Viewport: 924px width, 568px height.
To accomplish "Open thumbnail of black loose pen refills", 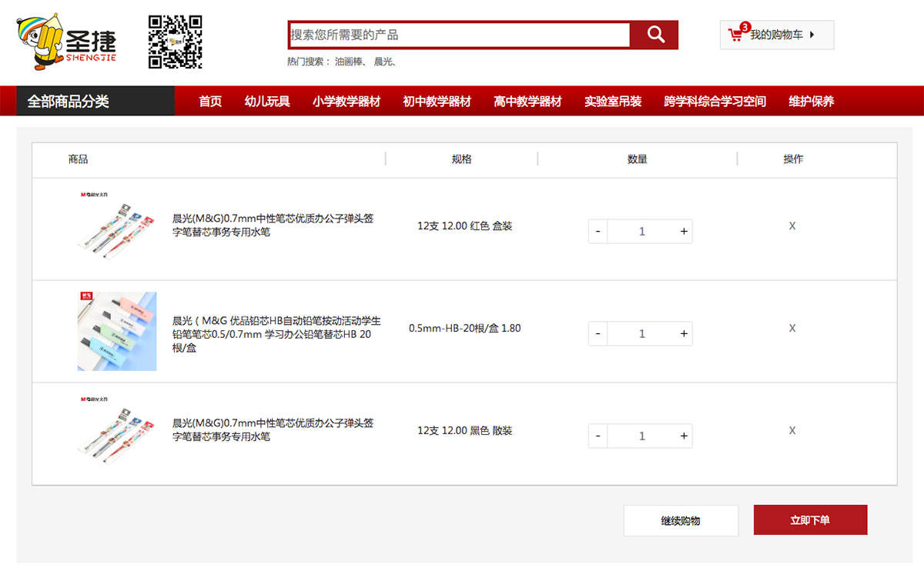I will pyautogui.click(x=117, y=433).
